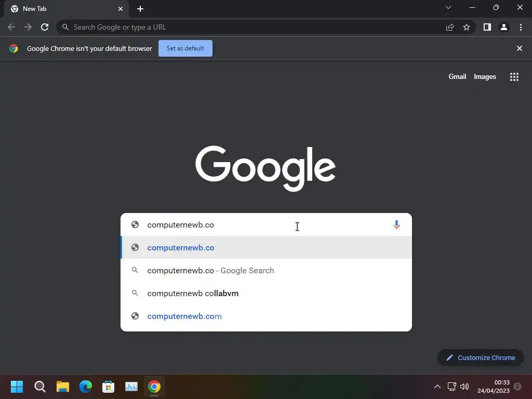
Task: Open the Google apps grid
Action: coord(514,77)
